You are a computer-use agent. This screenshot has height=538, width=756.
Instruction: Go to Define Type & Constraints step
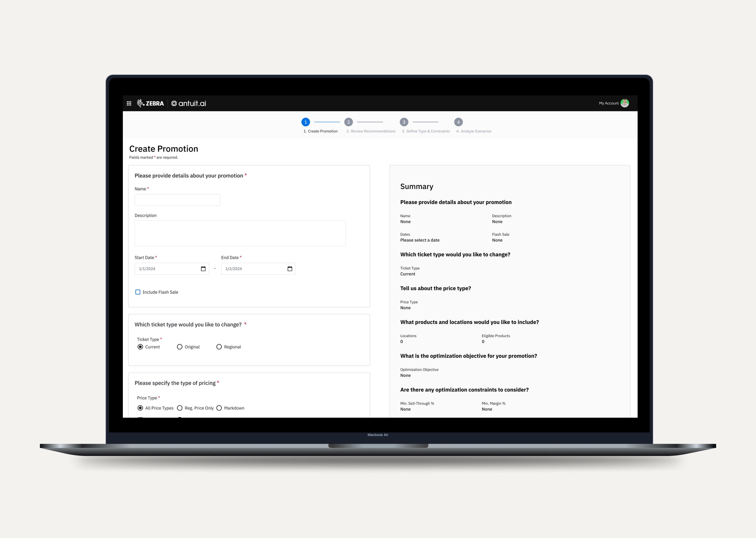[426, 131]
